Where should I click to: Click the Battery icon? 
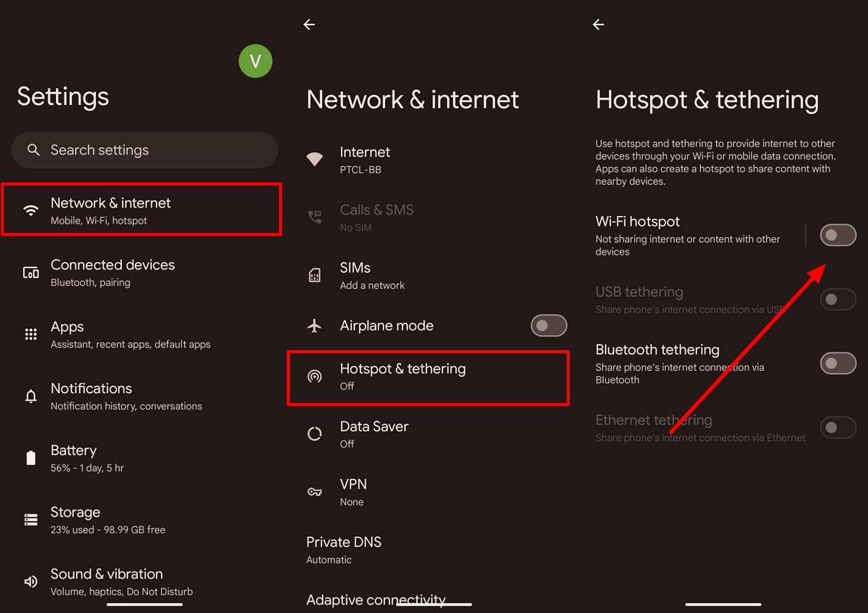coord(31,458)
